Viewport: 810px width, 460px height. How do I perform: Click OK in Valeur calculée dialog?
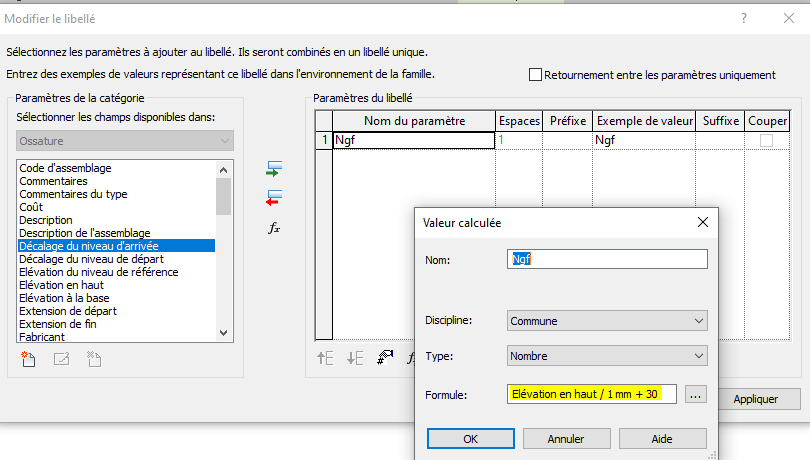469,438
